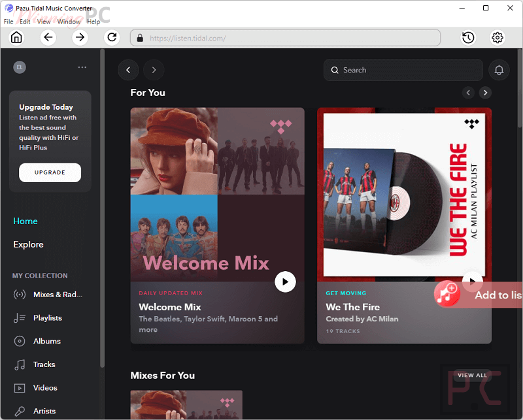Click the 'DAILY UPDATED MIX' label
The height and width of the screenshot is (420, 523).
pyautogui.click(x=171, y=293)
